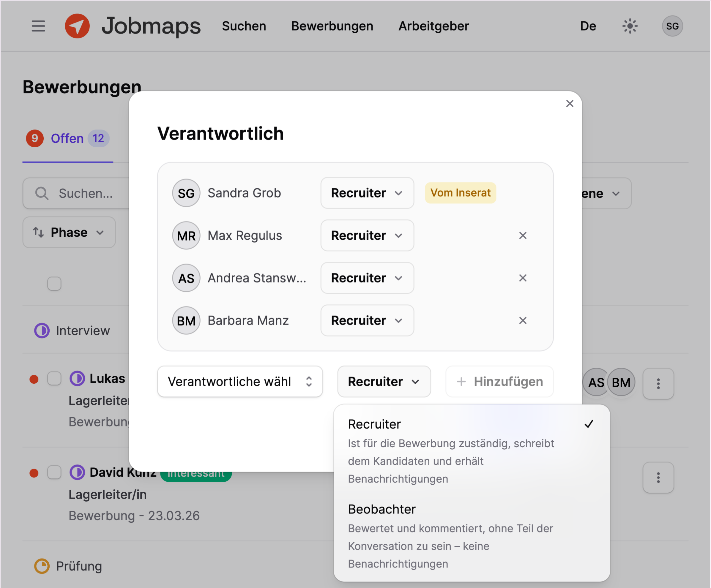Click the AS avatar in the dialog
The image size is (711, 588).
coord(186,278)
